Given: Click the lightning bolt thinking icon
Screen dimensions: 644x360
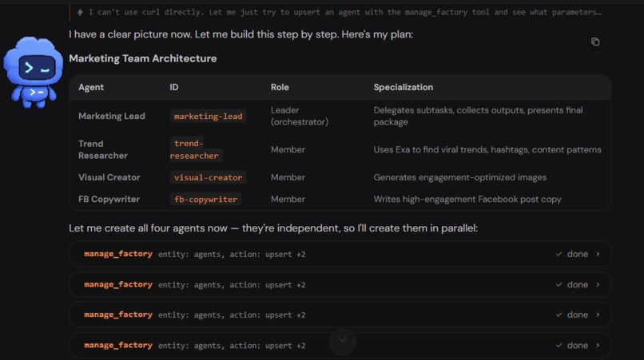Looking at the screenshot, I should pyautogui.click(x=80, y=12).
